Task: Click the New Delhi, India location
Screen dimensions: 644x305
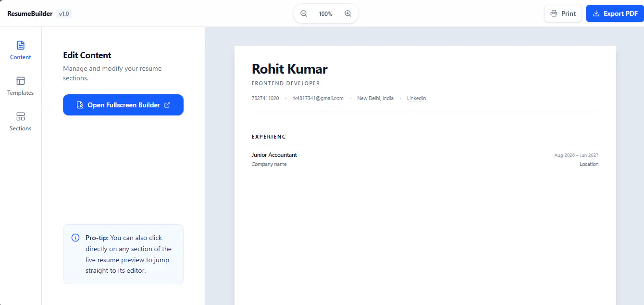Action: (375, 98)
